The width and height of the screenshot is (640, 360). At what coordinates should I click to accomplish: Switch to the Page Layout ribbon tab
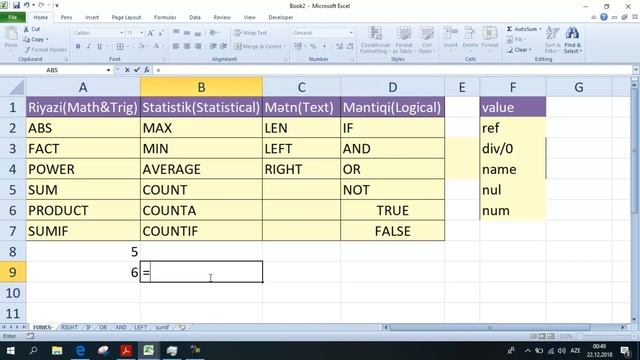126,17
